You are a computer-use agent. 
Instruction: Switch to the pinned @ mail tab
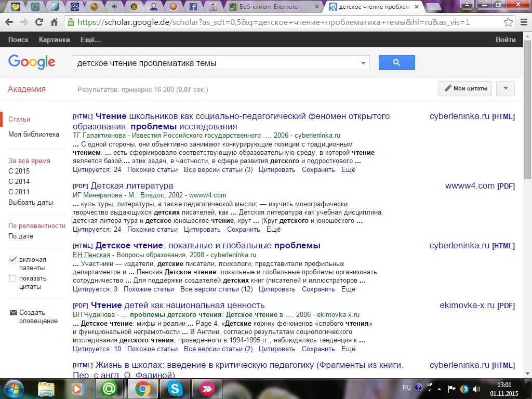tap(35, 6)
